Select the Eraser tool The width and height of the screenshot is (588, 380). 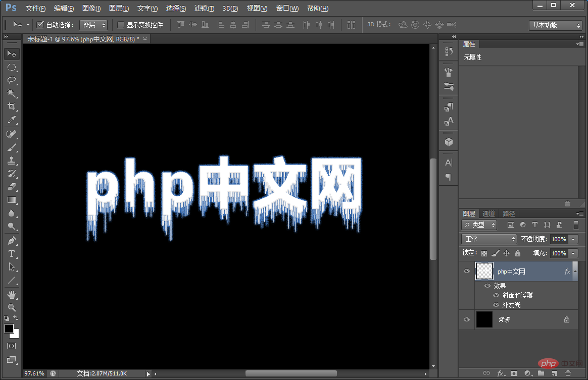pyautogui.click(x=12, y=187)
